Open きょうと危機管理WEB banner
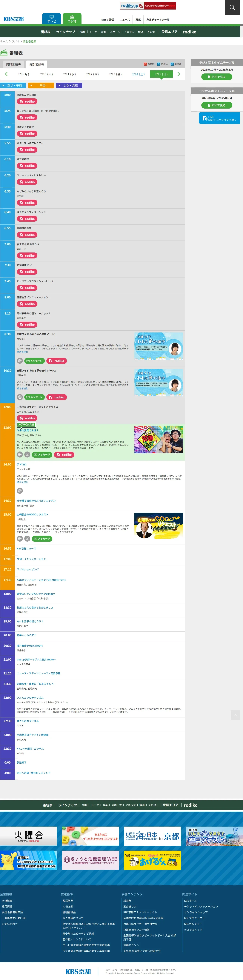This screenshot has height=980, width=243. (90, 860)
